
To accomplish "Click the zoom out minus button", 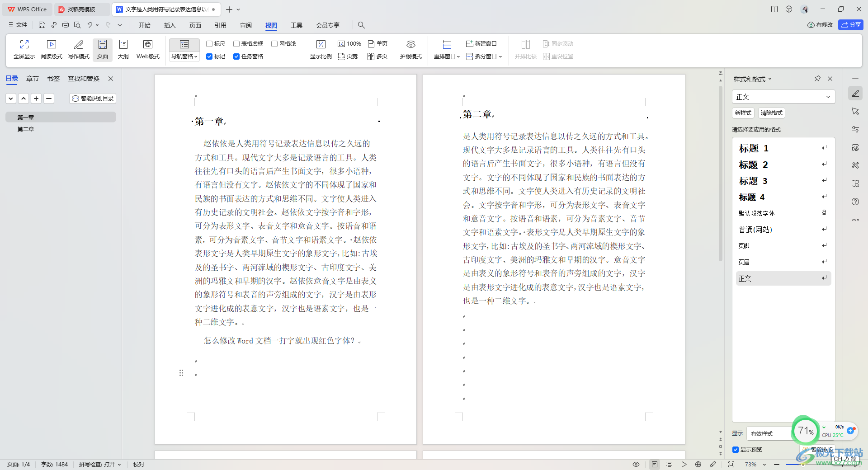I will click(777, 464).
